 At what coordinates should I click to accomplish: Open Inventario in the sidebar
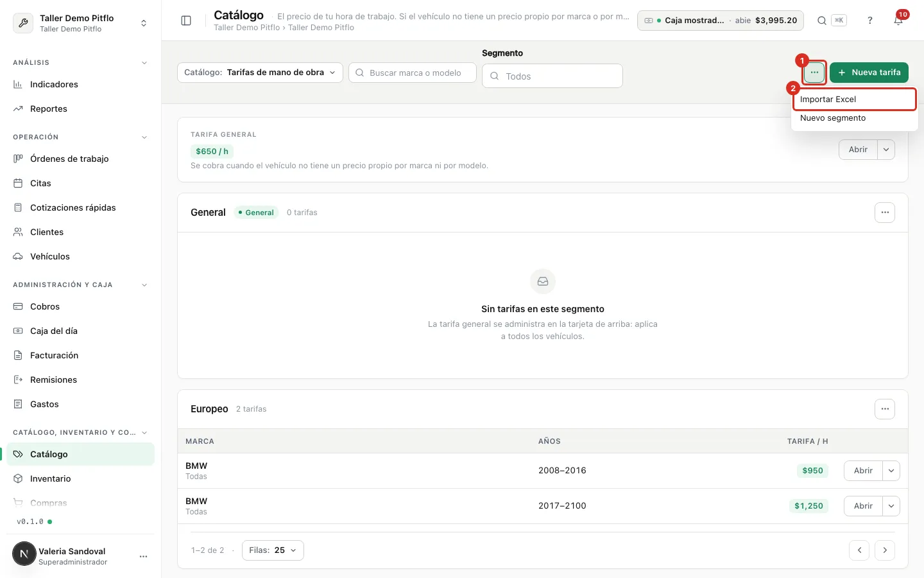pos(80,478)
